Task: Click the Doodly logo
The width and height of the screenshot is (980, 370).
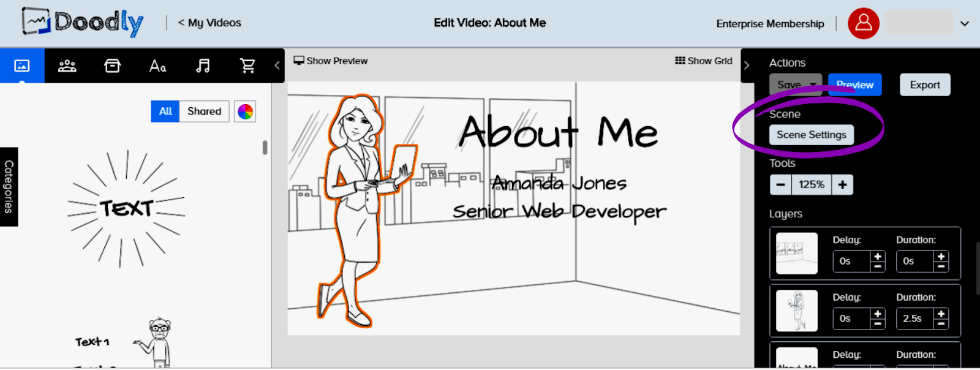Action: coord(82,23)
